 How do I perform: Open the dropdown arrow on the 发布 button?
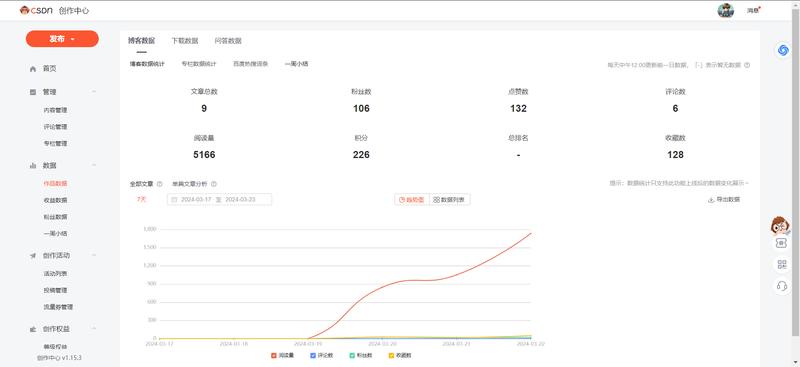click(x=73, y=39)
